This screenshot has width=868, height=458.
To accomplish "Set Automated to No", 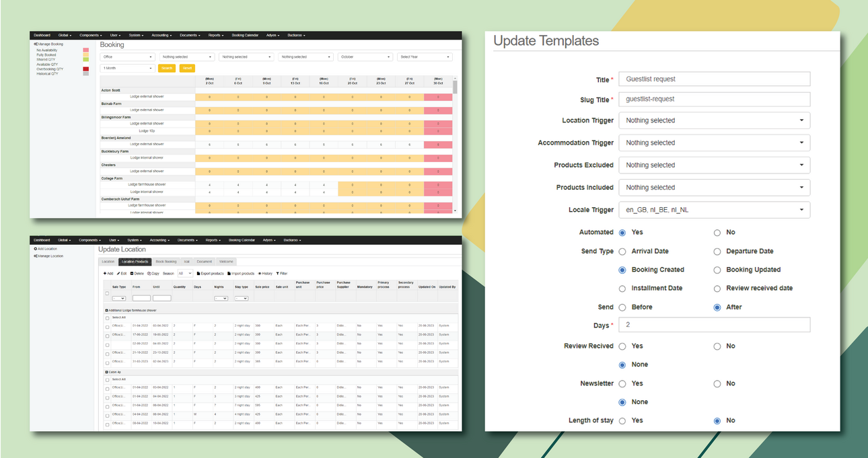I will [717, 233].
